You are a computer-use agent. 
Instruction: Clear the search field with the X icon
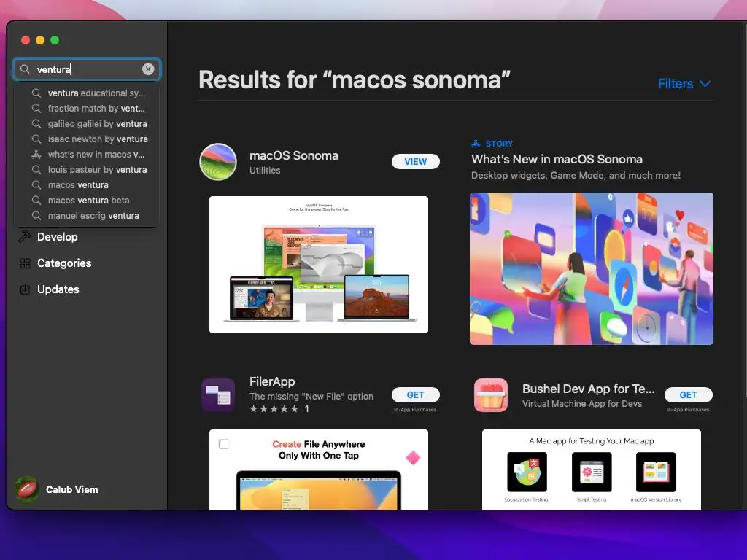pos(148,69)
